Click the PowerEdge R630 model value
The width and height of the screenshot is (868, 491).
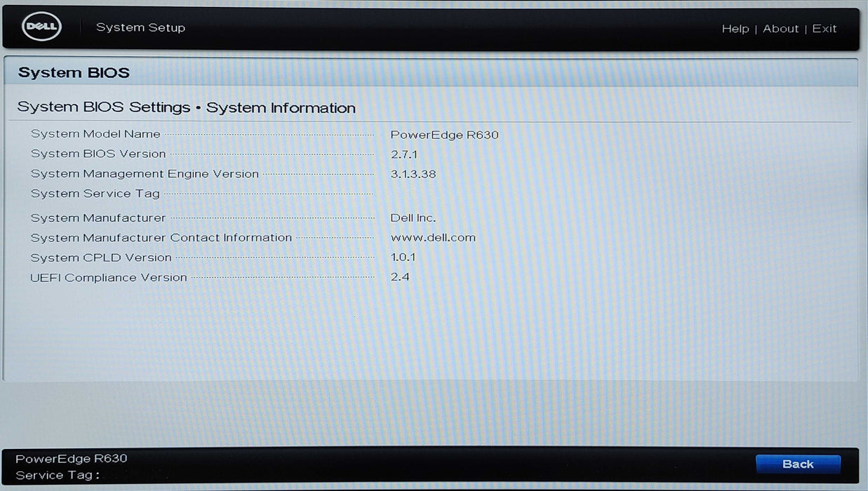point(444,135)
